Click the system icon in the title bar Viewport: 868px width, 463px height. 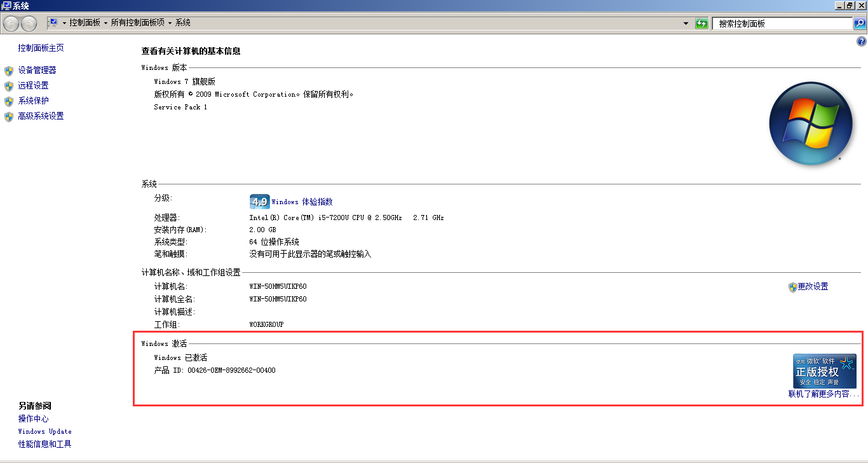tap(6, 6)
